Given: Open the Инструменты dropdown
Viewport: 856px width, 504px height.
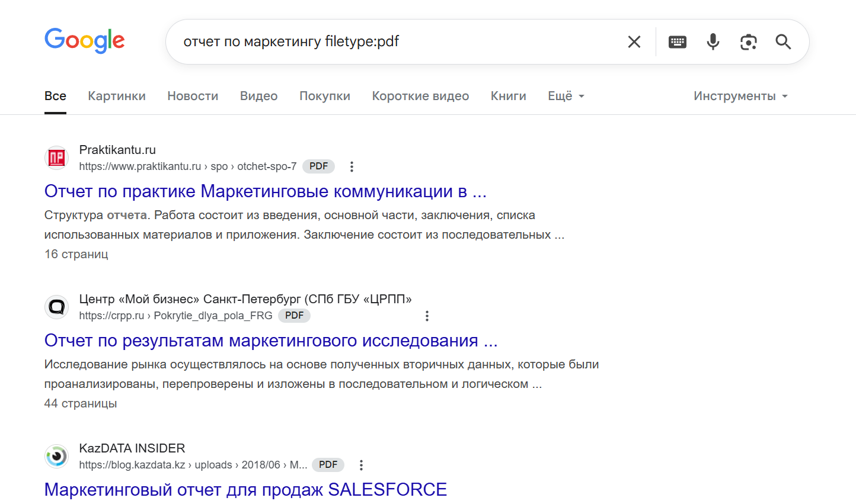Looking at the screenshot, I should coord(739,95).
